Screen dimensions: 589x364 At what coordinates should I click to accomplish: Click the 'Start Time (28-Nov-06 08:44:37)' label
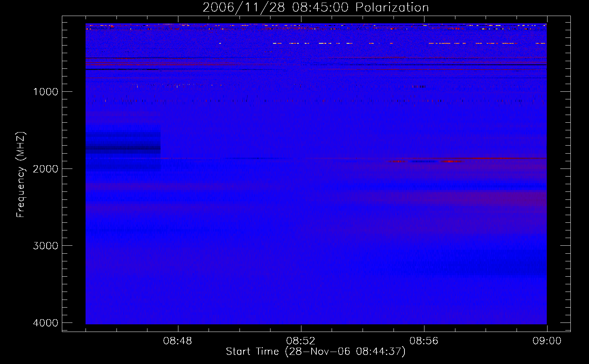coord(316,352)
